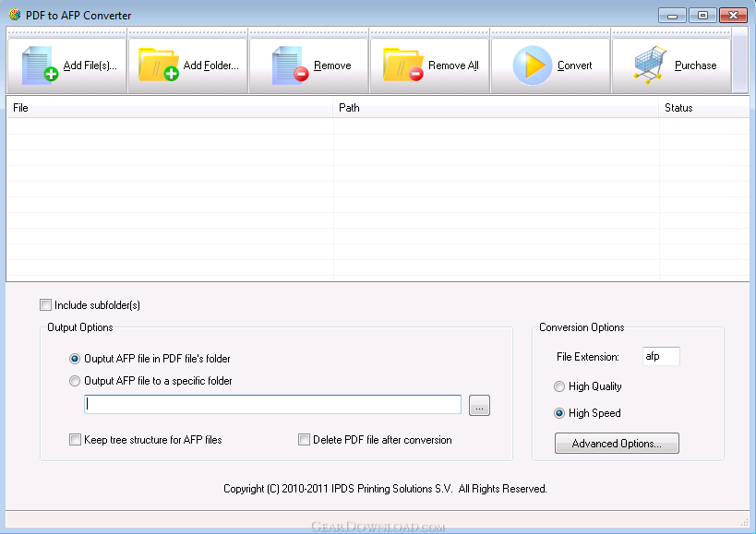Sort the list by the Path column header
This screenshot has width=756, height=534.
496,108
